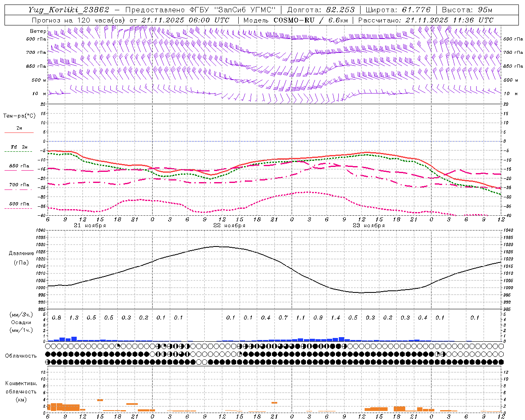This screenshot has height=420, width=525.
Task: Click the Конвективн. label text
Action: (21, 383)
